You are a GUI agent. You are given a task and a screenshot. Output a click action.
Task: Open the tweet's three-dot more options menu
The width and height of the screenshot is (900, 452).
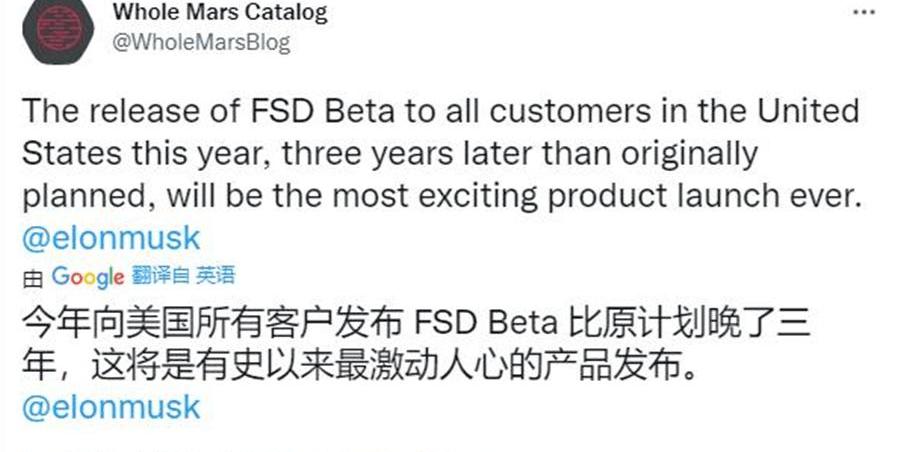(x=864, y=12)
